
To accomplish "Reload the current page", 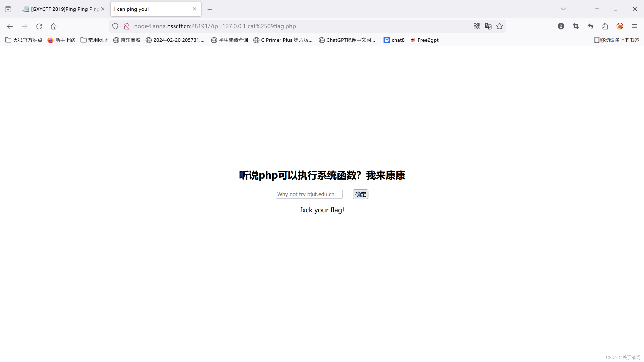I will [x=39, y=26].
